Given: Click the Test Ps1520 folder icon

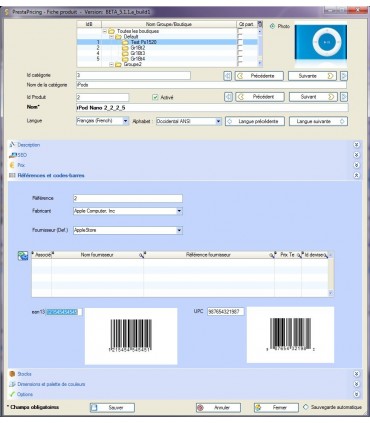Looking at the screenshot, I should pos(125,42).
